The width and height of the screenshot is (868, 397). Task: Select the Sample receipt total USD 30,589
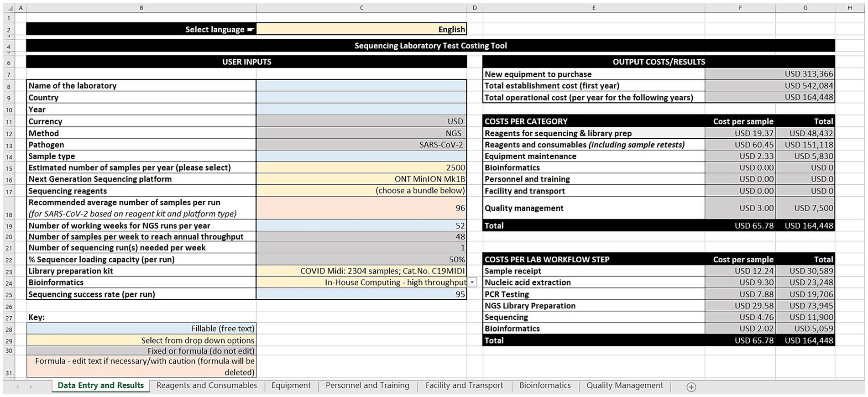coord(805,271)
